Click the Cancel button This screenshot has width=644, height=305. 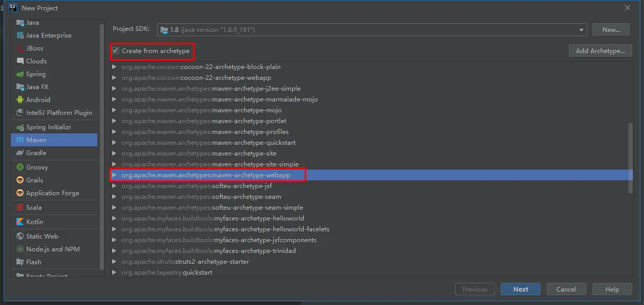tap(566, 290)
